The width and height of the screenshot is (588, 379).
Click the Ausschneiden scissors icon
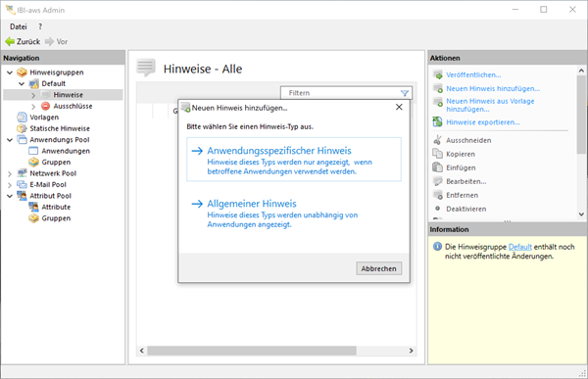click(438, 140)
